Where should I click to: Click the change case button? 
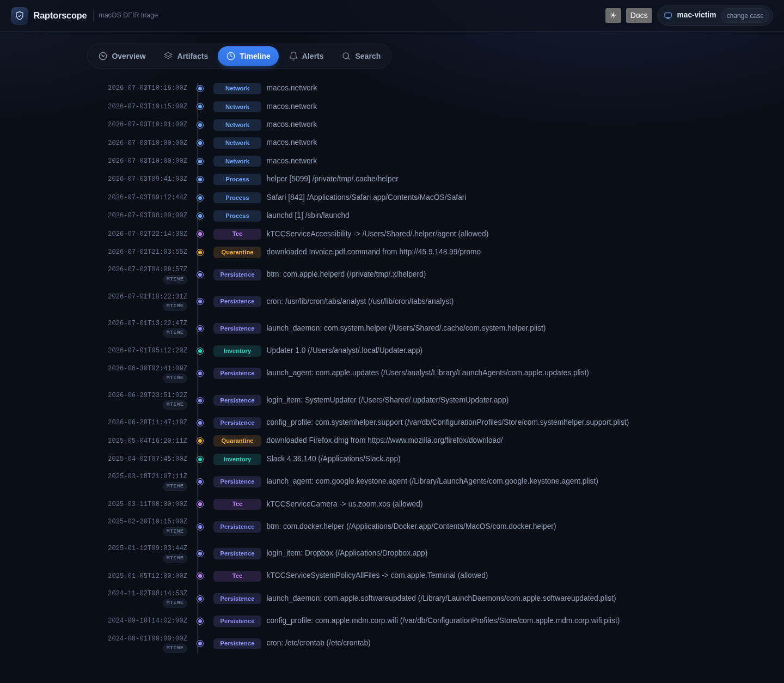click(x=745, y=16)
